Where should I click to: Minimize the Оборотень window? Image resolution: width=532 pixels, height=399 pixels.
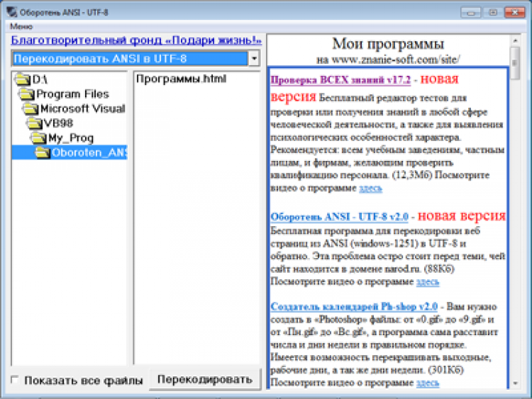[470, 13]
